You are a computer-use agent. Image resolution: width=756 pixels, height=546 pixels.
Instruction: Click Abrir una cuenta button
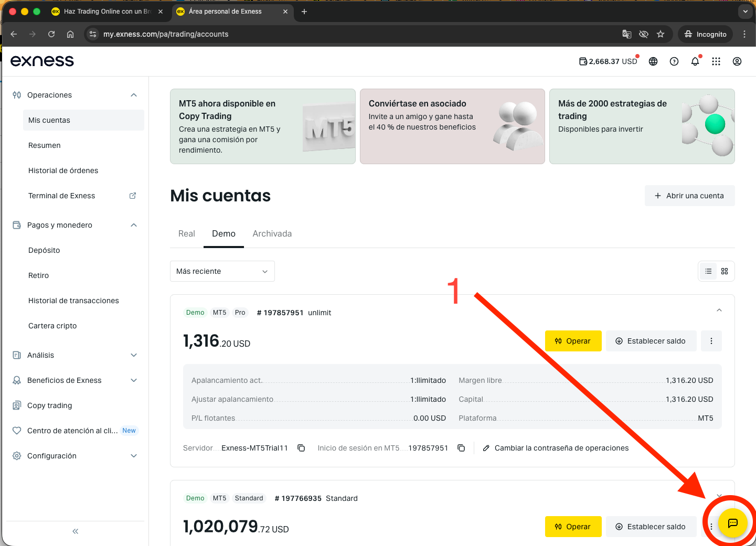point(689,196)
